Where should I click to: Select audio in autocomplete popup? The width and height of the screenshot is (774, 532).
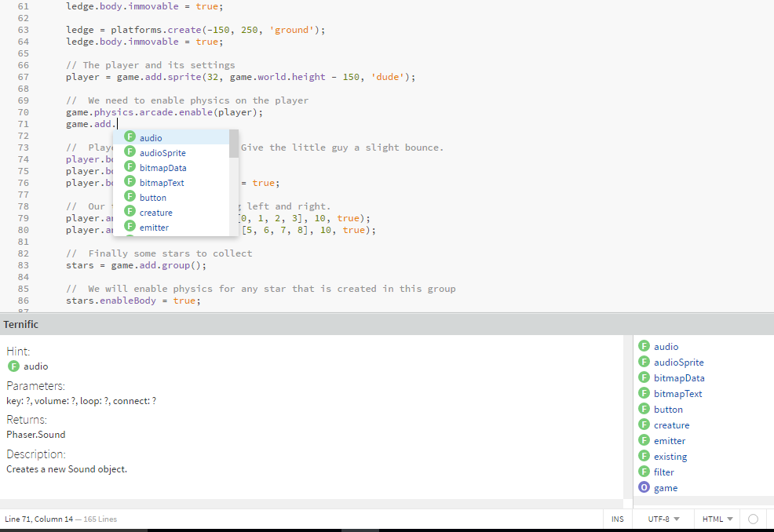(171, 137)
